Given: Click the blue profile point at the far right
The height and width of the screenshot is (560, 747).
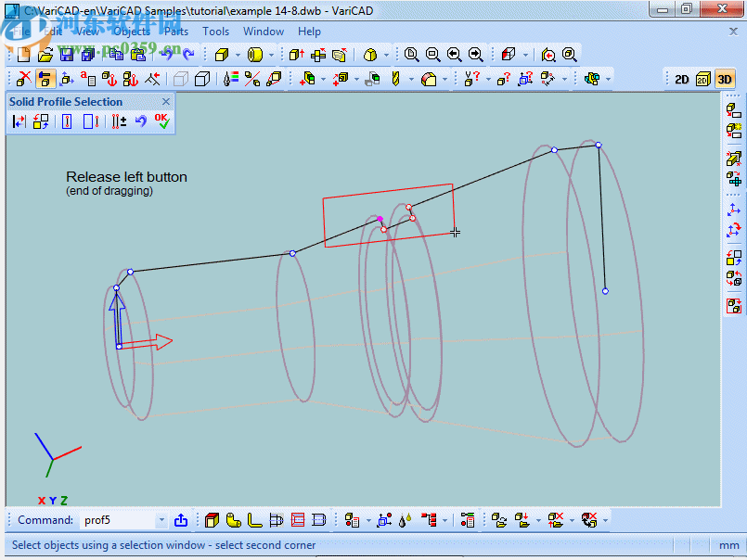Looking at the screenshot, I should click(x=605, y=291).
